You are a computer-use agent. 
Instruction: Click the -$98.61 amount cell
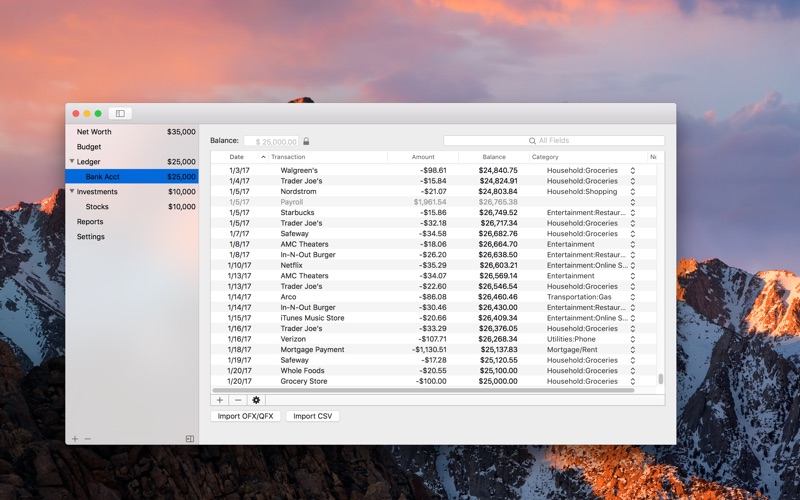433,170
